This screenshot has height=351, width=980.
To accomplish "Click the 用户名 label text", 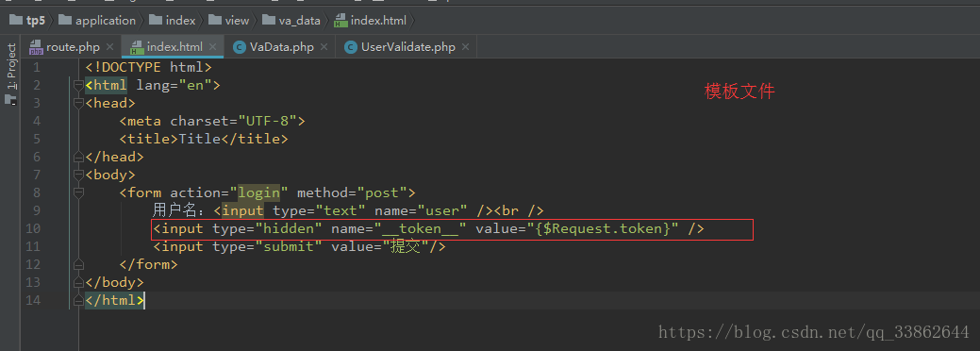I will click(179, 210).
